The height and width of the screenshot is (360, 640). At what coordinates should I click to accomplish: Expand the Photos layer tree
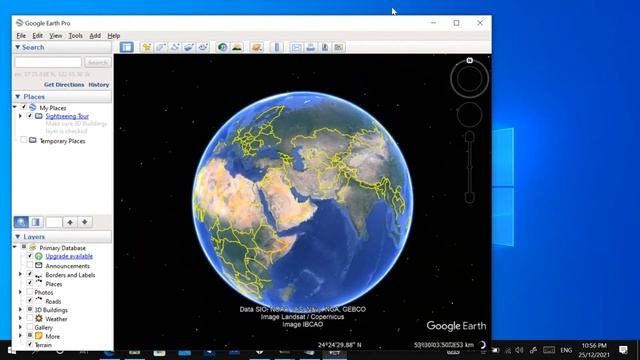pos(20,292)
